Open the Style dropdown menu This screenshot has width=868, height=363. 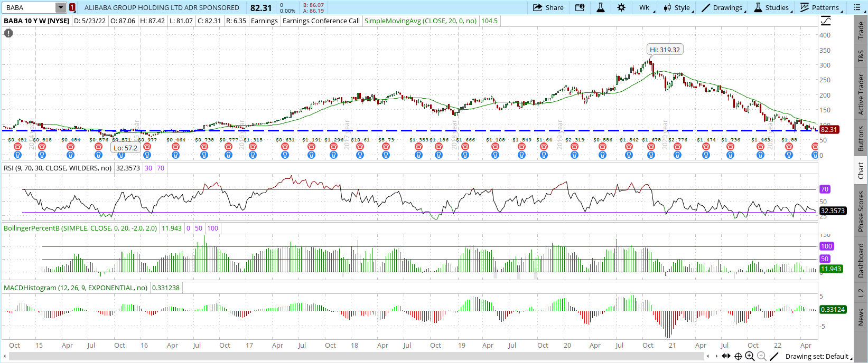[x=677, y=7]
